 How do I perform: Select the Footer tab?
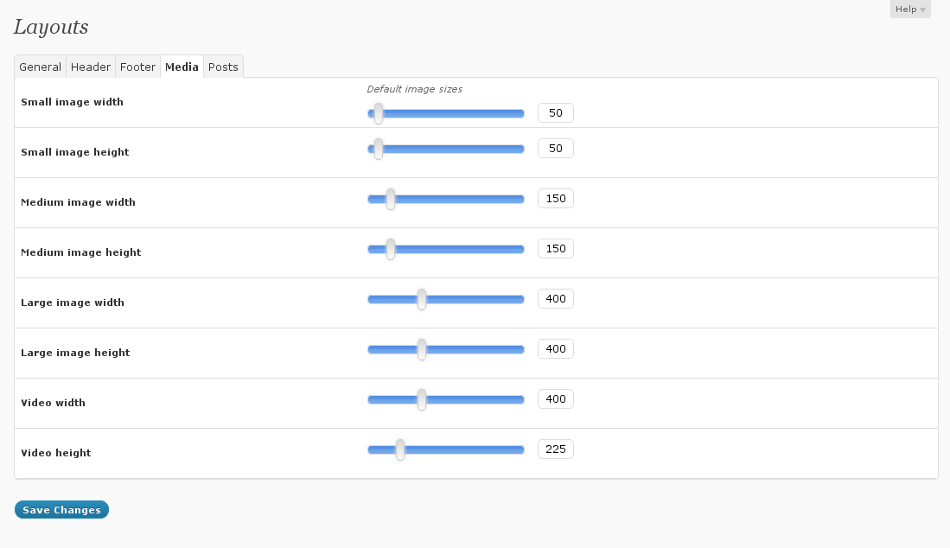pyautogui.click(x=138, y=67)
